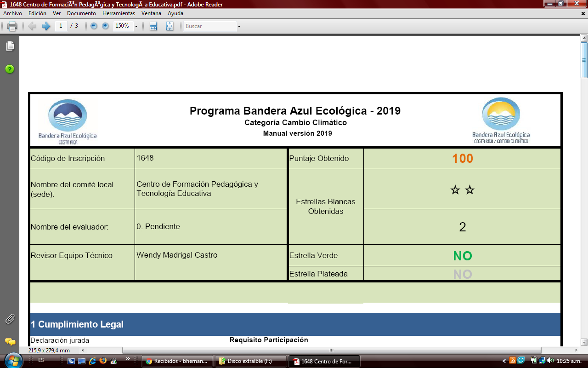Expand the 150% zoom level dropdown
Image resolution: width=588 pixels, height=368 pixels.
136,26
